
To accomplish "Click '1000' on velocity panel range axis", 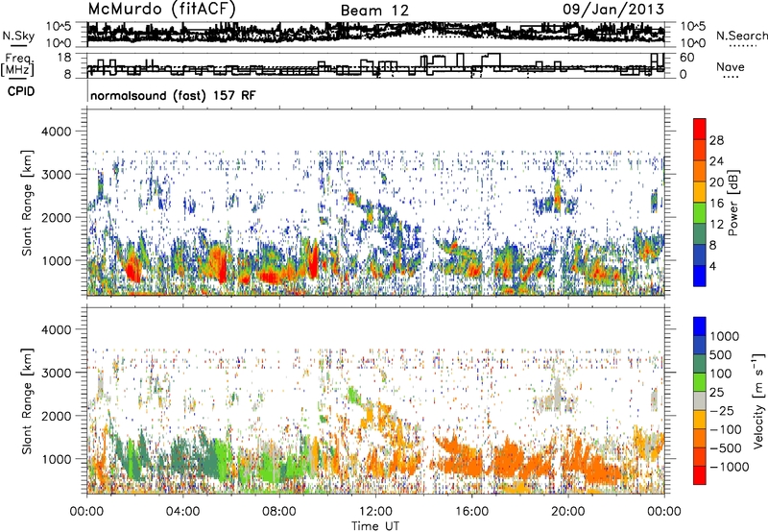I will tap(57, 459).
